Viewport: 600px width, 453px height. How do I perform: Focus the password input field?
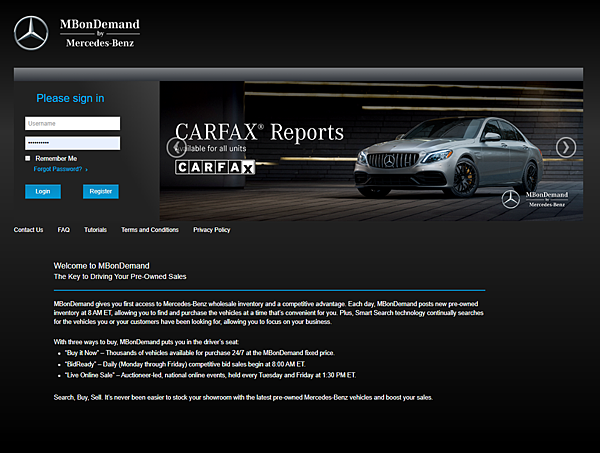click(x=72, y=143)
